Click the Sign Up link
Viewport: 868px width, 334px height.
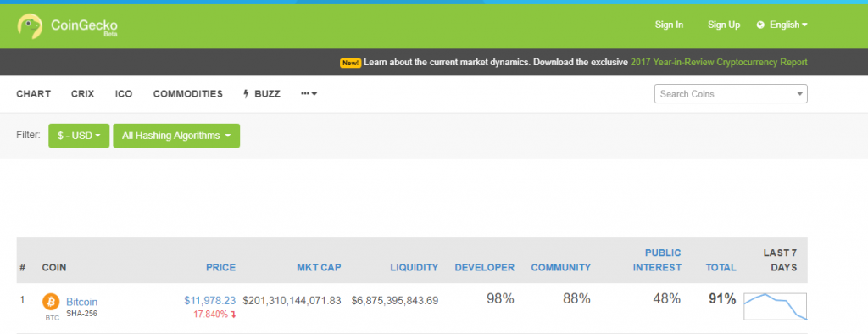(x=724, y=25)
